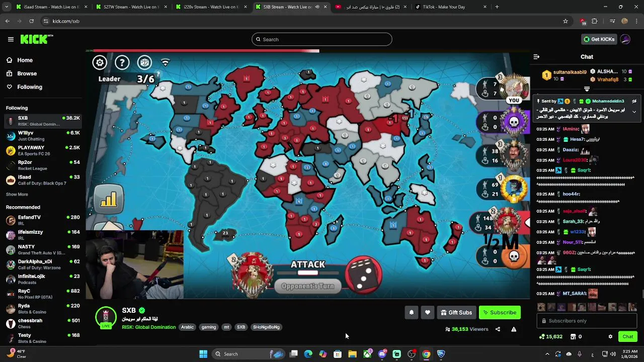Show more followed channels
The width and height of the screenshot is (644, 362).
(x=17, y=194)
